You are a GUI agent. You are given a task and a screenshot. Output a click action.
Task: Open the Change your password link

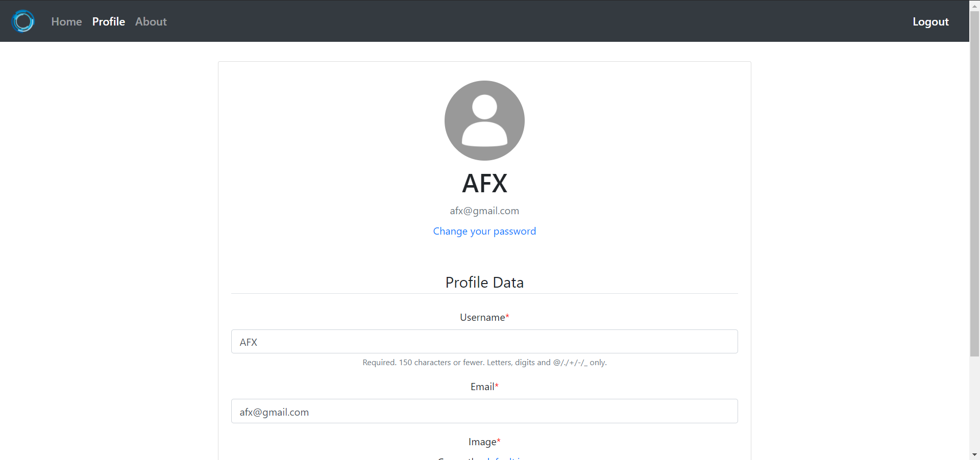click(x=484, y=231)
